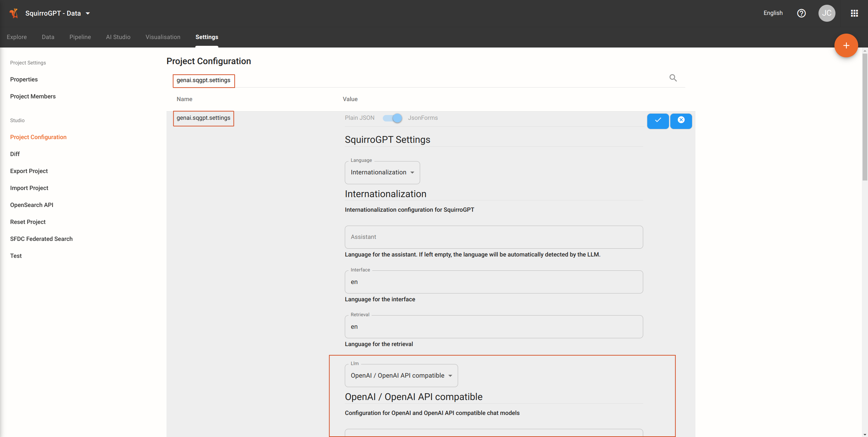Open the Language Internationalization dropdown
Screen dimensions: 868x437
click(x=382, y=172)
